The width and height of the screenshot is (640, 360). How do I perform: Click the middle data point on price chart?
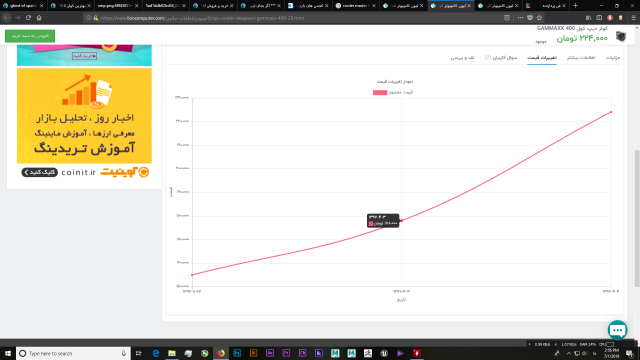[x=402, y=220]
